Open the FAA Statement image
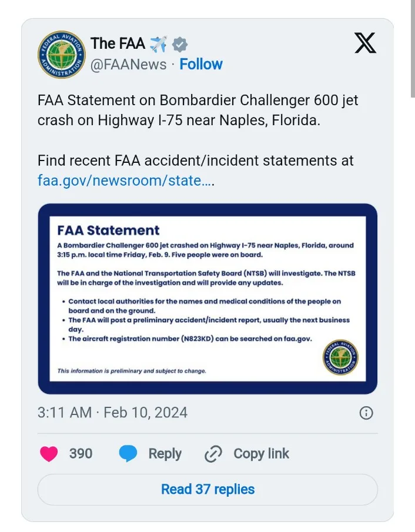The height and width of the screenshot is (532, 415). pyautogui.click(x=207, y=298)
